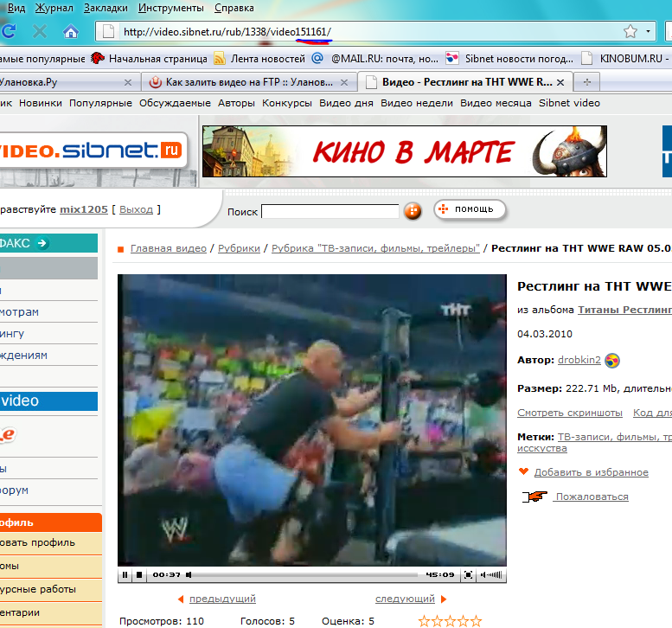
Task: Open Смотреть скриншоты link
Action: pyautogui.click(x=570, y=413)
